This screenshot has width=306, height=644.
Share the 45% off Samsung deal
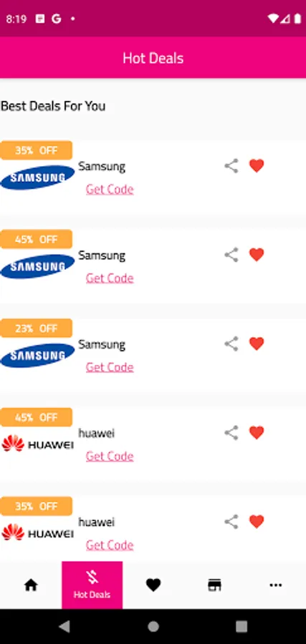231,255
